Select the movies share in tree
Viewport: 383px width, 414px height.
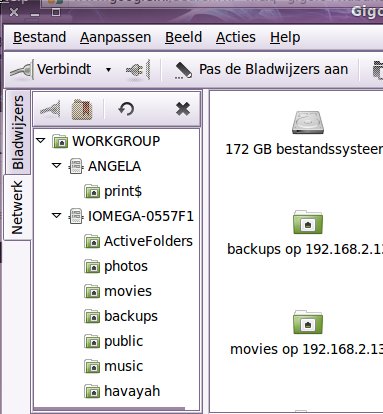click(128, 291)
